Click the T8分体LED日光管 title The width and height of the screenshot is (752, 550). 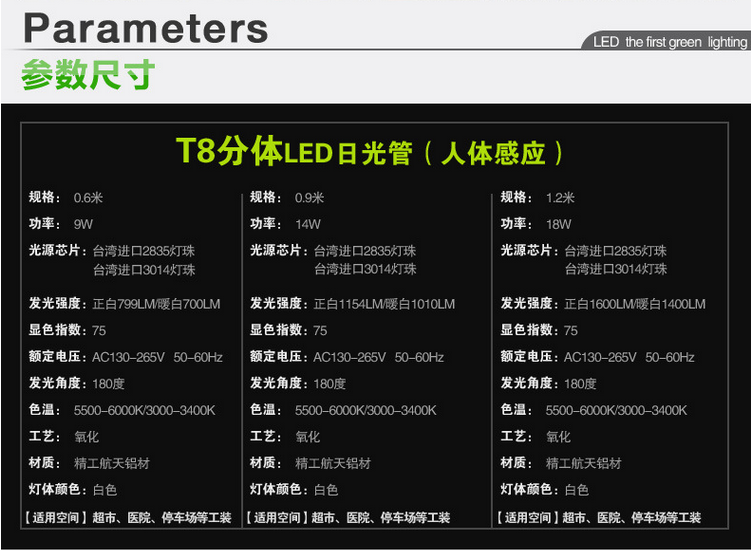point(370,152)
